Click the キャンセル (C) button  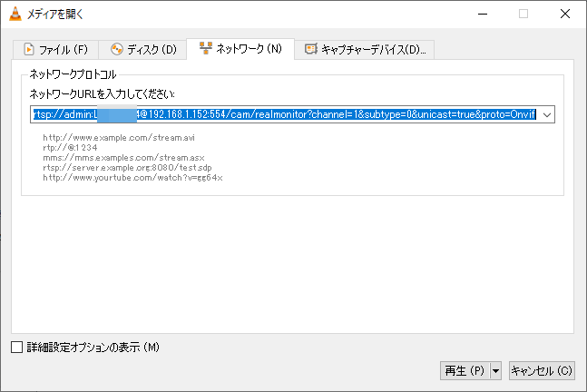(x=542, y=370)
